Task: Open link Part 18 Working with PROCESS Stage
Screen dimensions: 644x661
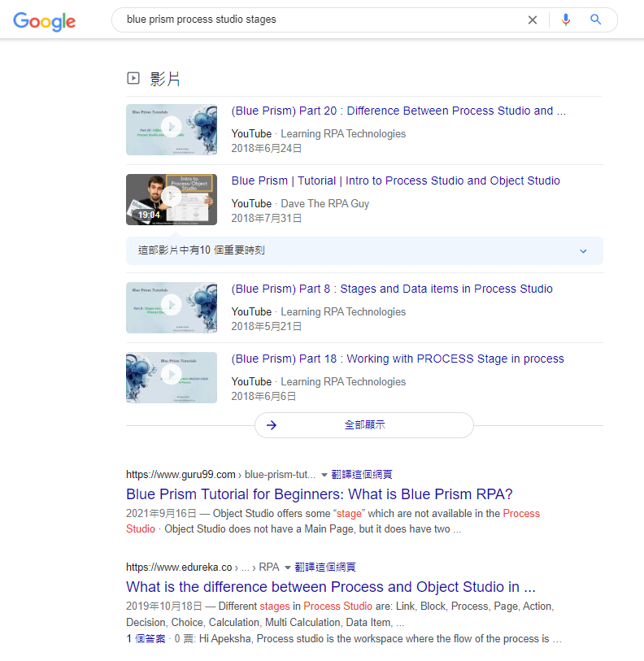Action: click(398, 359)
